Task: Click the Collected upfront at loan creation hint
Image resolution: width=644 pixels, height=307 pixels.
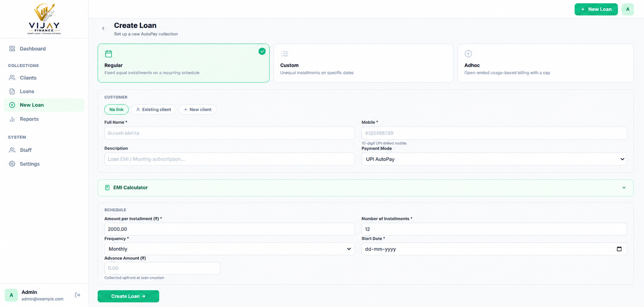Action: click(x=134, y=278)
